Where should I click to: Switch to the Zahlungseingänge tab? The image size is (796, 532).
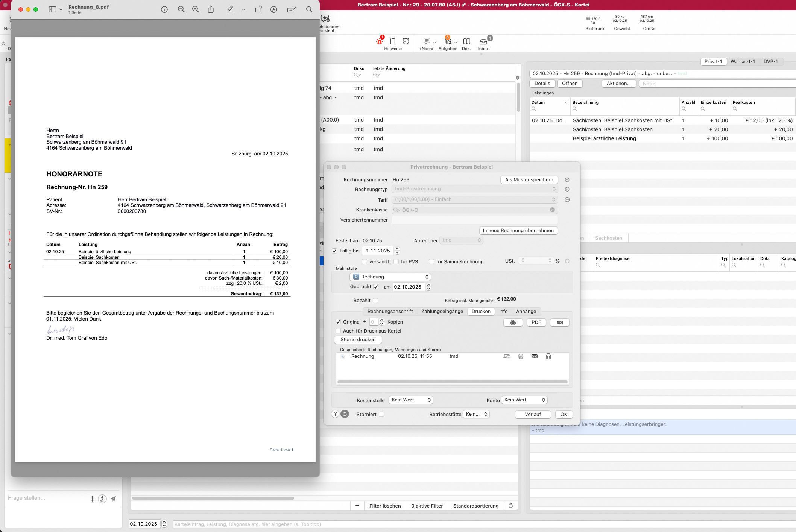pyautogui.click(x=442, y=312)
